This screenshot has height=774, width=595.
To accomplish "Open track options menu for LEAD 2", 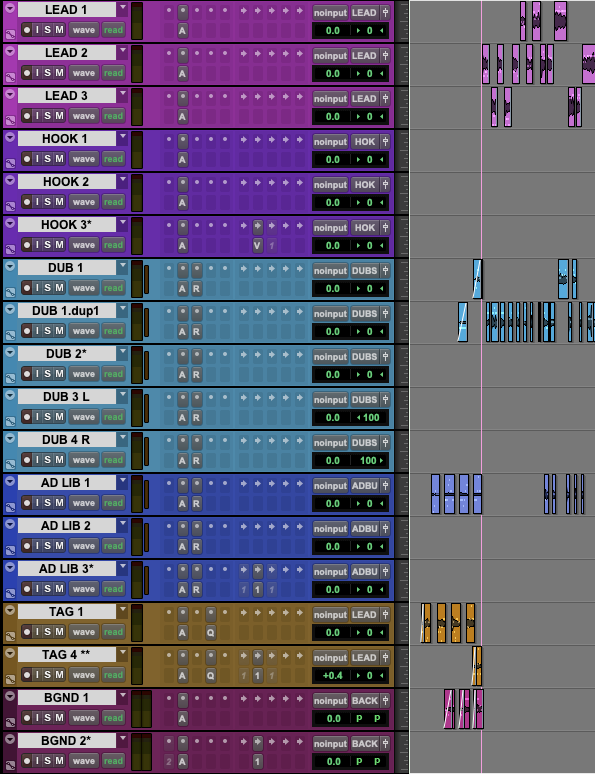I will (x=10, y=52).
